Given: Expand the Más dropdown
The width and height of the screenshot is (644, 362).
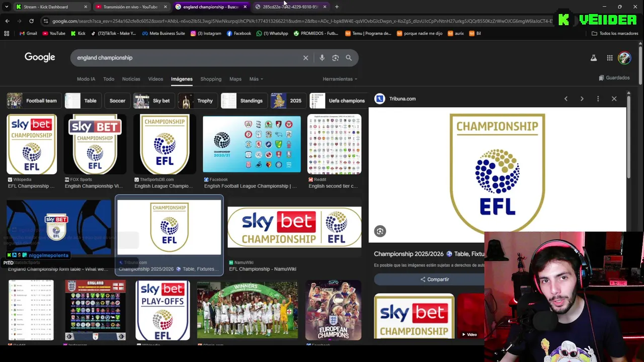Looking at the screenshot, I should pos(256,79).
